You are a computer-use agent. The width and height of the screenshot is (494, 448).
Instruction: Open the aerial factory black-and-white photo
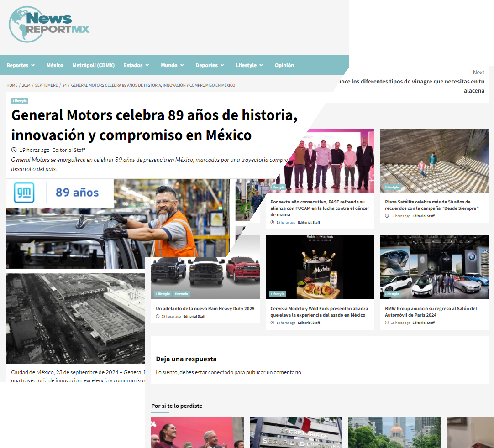point(76,318)
